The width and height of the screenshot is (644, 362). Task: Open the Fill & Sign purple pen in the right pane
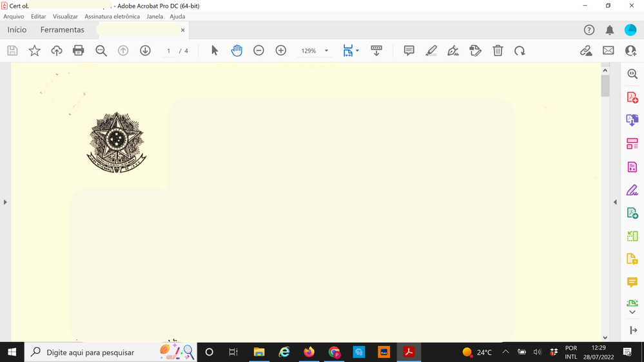[632, 191]
